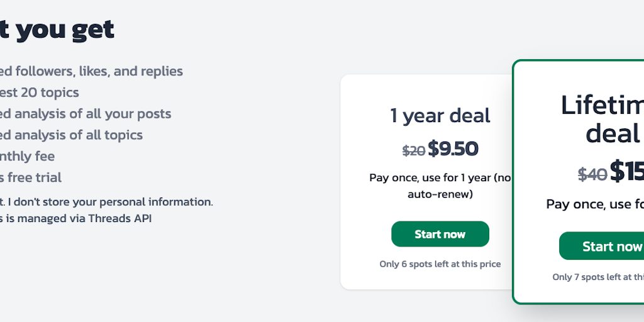This screenshot has width=644, height=322.
Task: Click Start now in 1 year deal card
Action: click(440, 234)
